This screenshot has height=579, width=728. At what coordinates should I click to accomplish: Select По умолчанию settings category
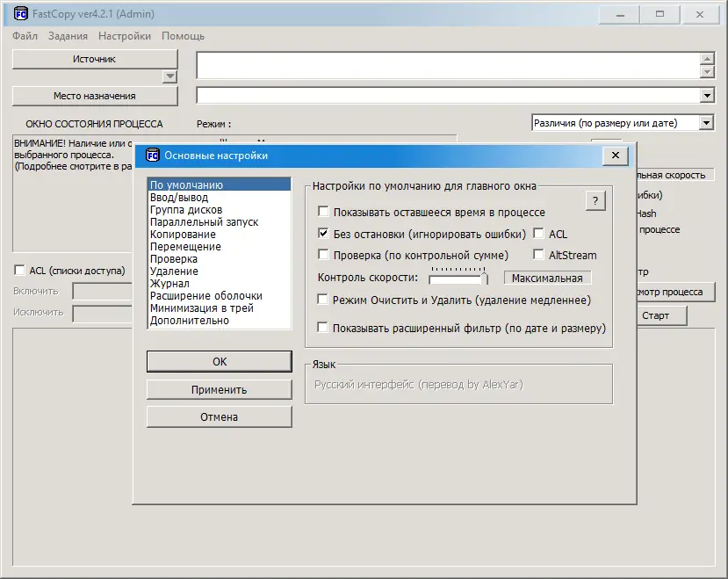pos(220,185)
